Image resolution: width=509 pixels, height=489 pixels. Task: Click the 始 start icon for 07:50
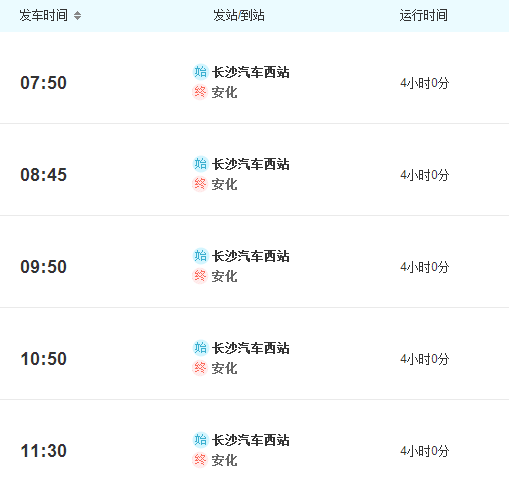pyautogui.click(x=200, y=72)
